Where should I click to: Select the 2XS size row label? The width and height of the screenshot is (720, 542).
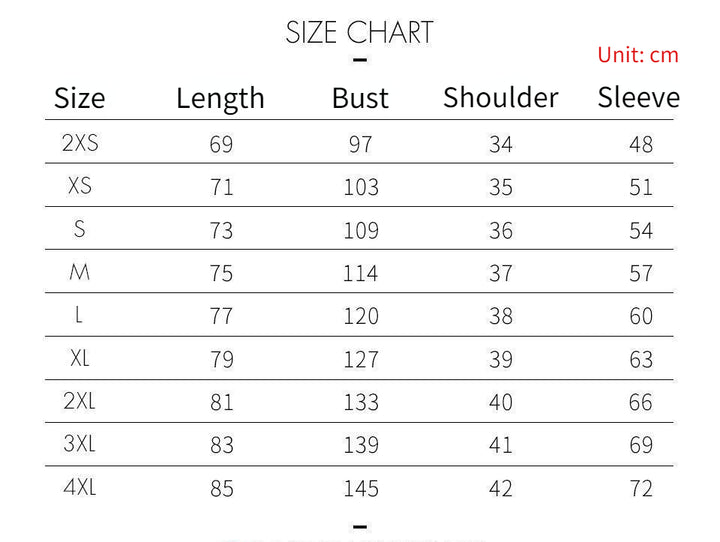(80, 143)
